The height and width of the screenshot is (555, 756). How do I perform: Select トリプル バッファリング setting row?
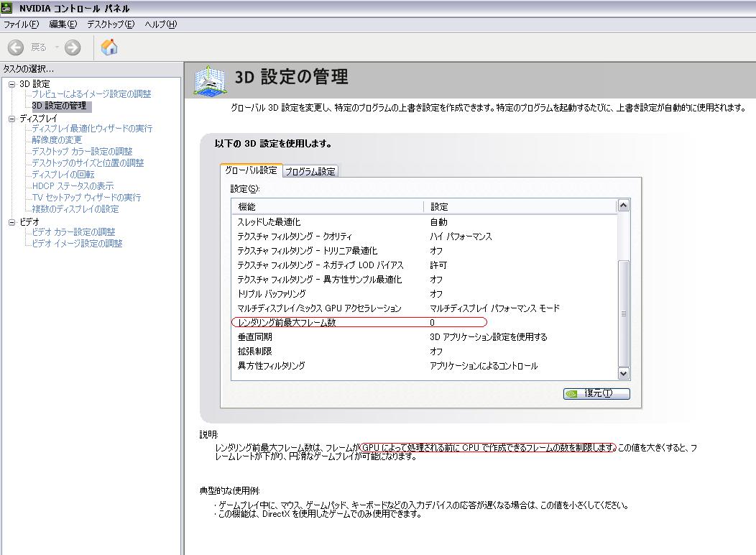424,293
